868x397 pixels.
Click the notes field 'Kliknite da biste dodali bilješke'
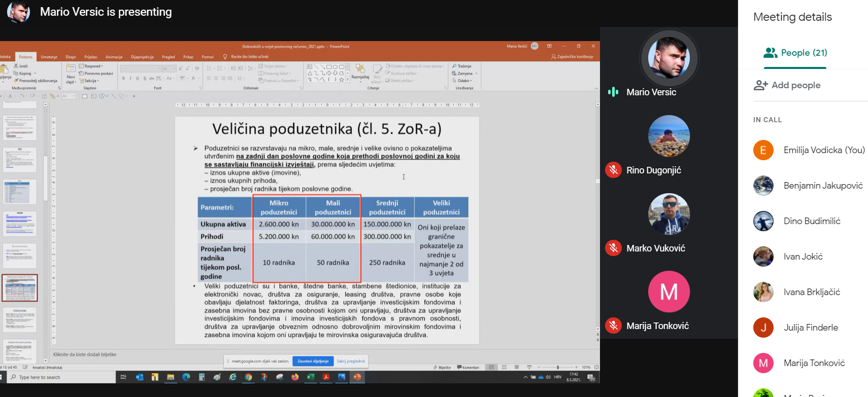point(85,354)
